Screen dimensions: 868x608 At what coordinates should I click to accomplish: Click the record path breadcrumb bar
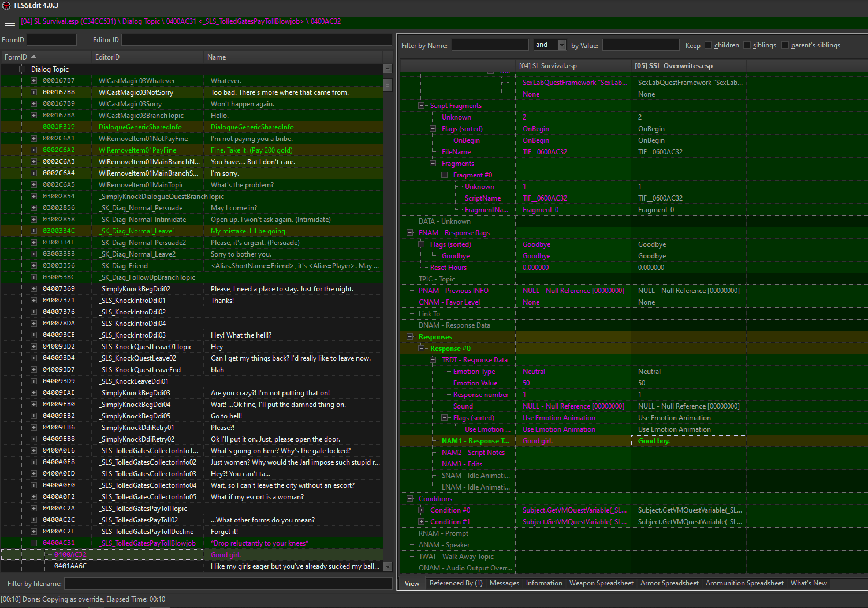(442, 22)
